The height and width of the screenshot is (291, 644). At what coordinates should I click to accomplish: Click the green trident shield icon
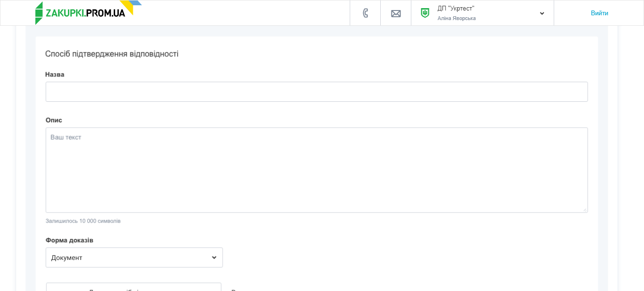click(x=425, y=13)
